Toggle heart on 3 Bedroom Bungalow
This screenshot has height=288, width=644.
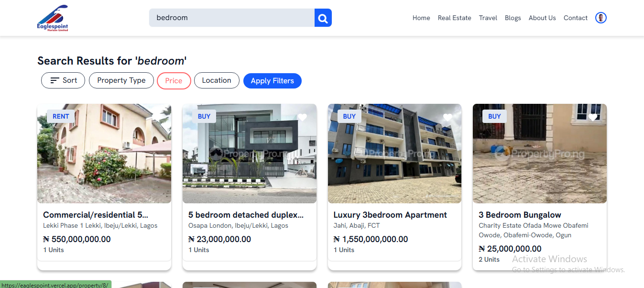tap(593, 117)
